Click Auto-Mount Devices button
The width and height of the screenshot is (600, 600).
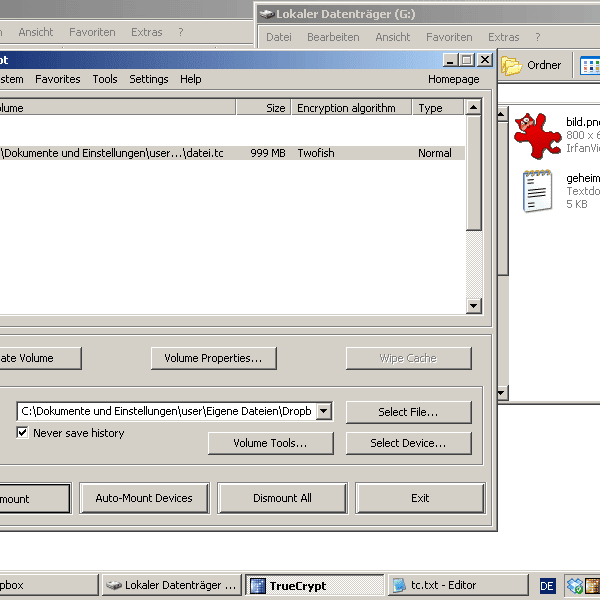(144, 498)
